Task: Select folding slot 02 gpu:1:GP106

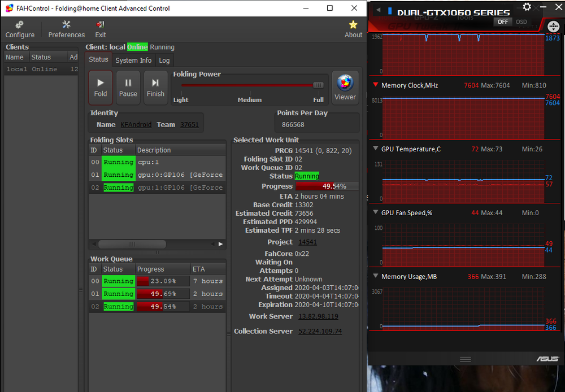Action: click(157, 188)
